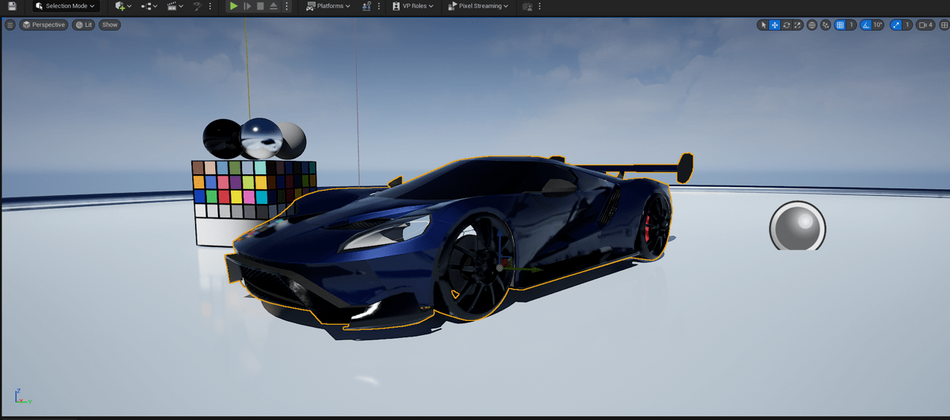Viewport: 950px width, 420px height.
Task: Click the Stop simulation button
Action: [x=260, y=6]
